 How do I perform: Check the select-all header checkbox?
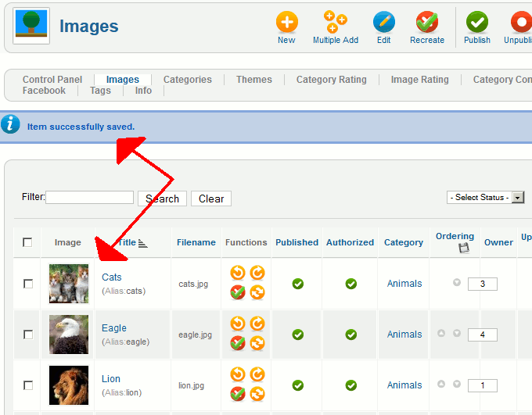click(x=27, y=242)
